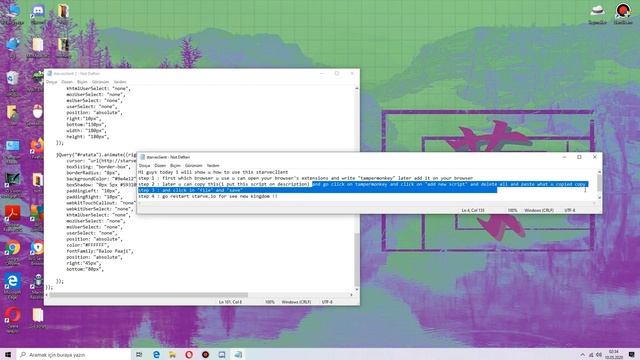The image size is (640, 360).
Task: Click color "#FFFFFF" line in back Notepad
Action: pyautogui.click(x=88, y=245)
